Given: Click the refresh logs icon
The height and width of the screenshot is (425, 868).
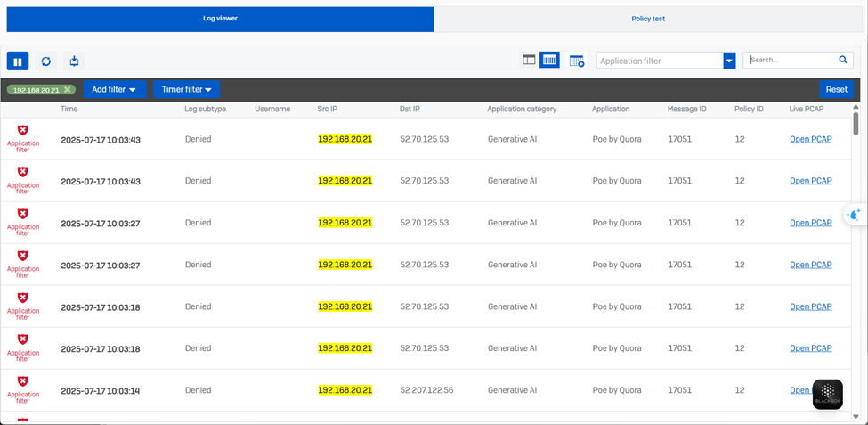Looking at the screenshot, I should pyautogui.click(x=46, y=61).
